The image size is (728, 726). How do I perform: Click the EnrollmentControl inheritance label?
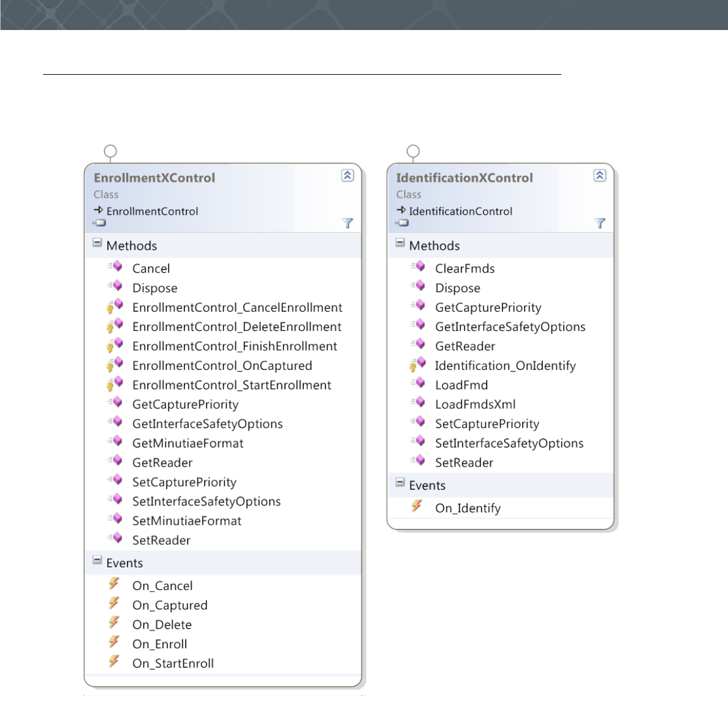tap(152, 211)
